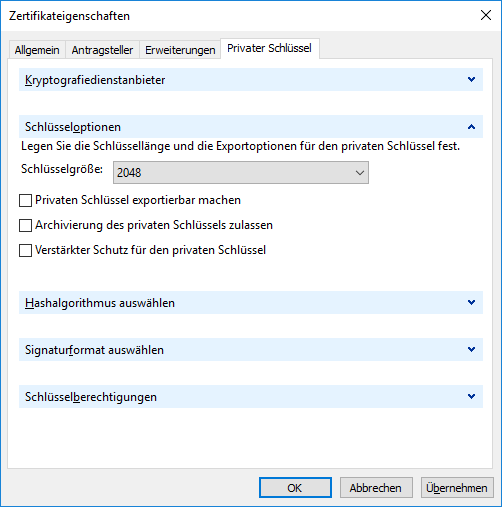Go to the Erweiterungen tab

tap(180, 50)
